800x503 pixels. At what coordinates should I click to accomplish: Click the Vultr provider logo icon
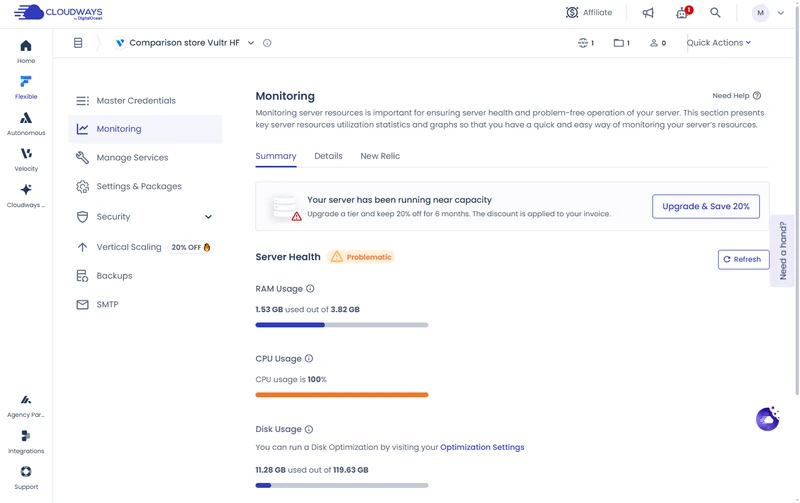(120, 43)
